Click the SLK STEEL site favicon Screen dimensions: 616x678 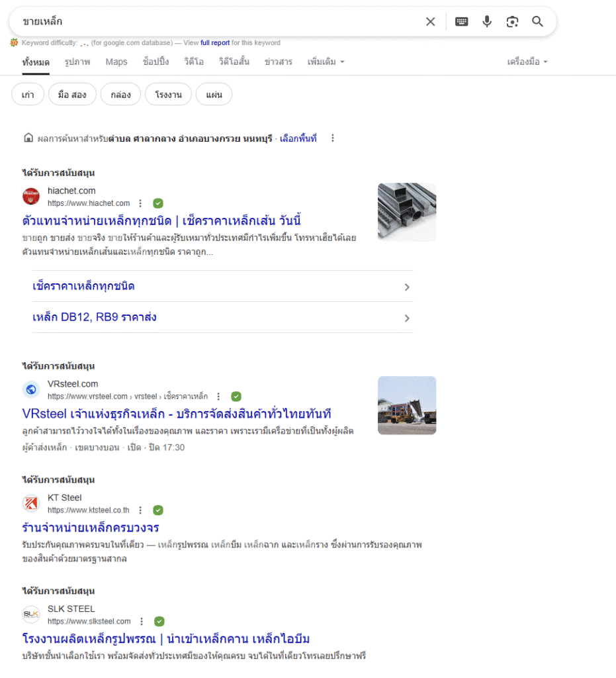[x=31, y=614]
